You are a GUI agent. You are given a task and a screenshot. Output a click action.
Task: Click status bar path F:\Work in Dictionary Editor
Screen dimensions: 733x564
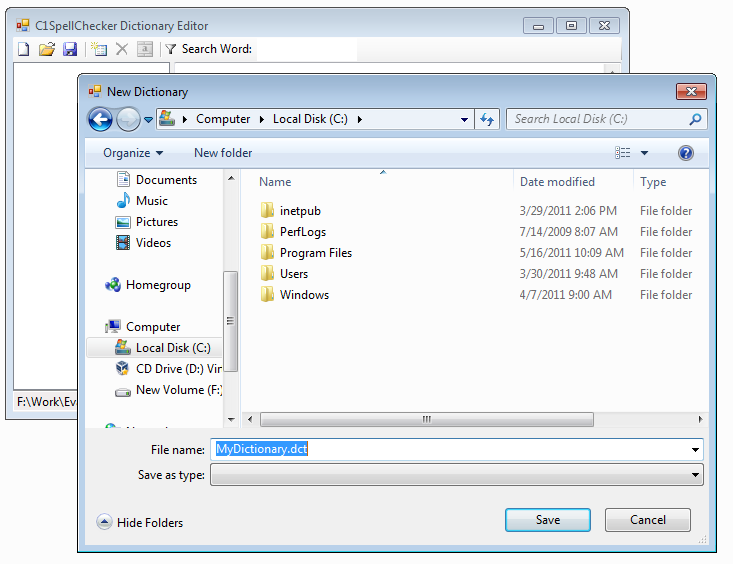click(x=46, y=402)
